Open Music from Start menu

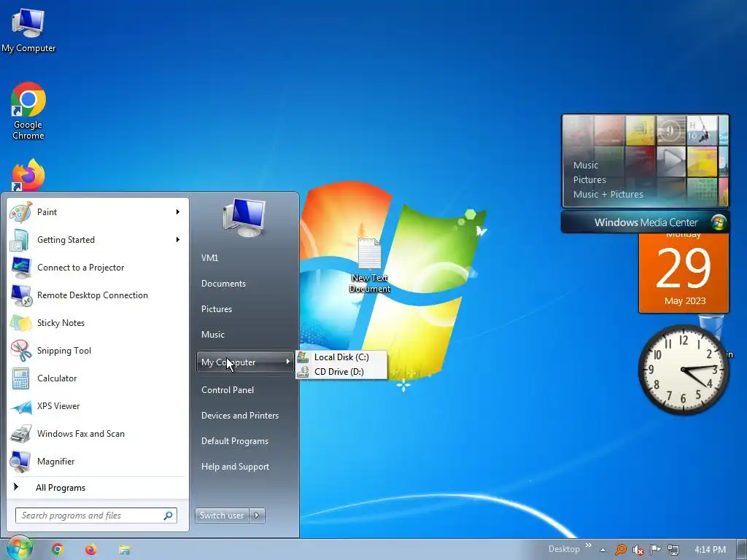[x=212, y=335]
